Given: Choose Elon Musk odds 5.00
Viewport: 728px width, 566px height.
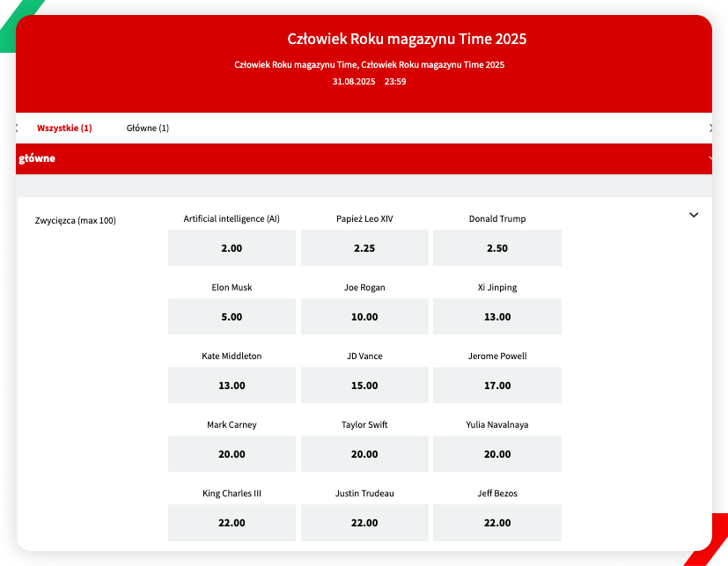Looking at the screenshot, I should coord(232,317).
